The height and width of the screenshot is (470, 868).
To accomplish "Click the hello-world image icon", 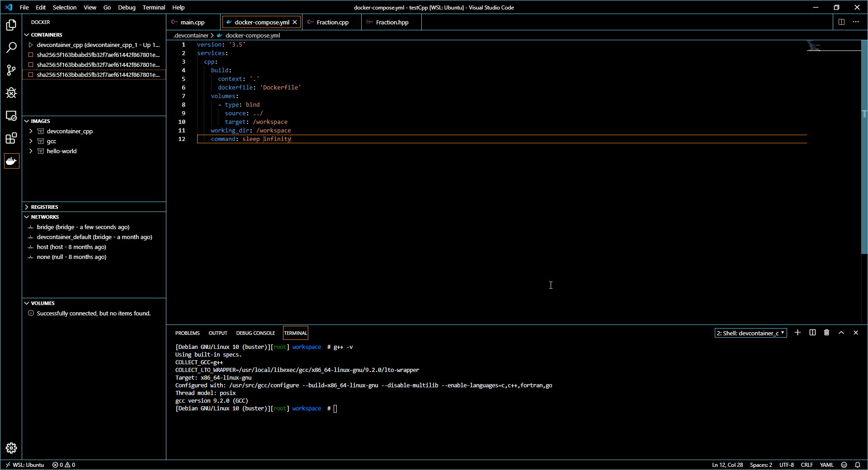I will point(41,151).
